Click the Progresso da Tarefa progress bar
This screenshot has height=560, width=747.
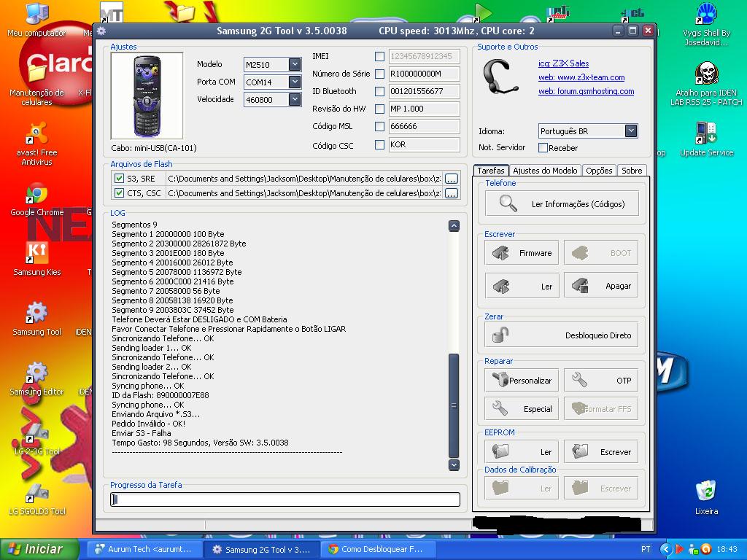click(x=285, y=499)
